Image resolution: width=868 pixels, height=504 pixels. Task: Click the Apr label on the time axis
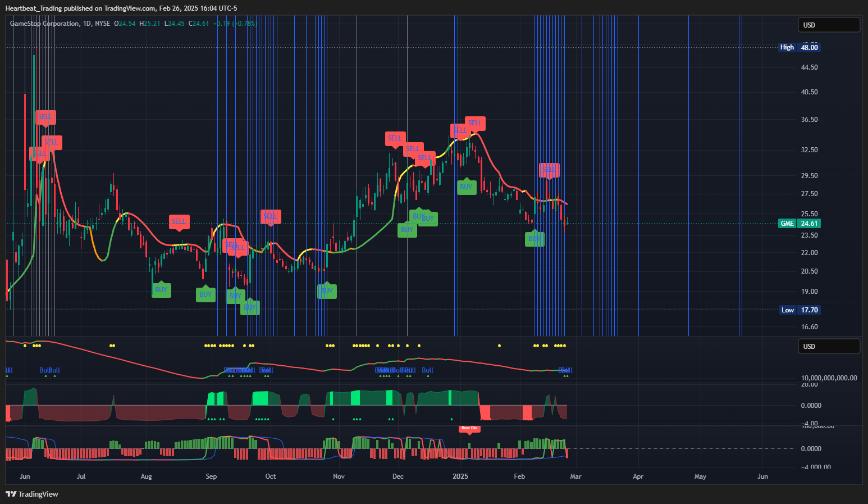638,476
